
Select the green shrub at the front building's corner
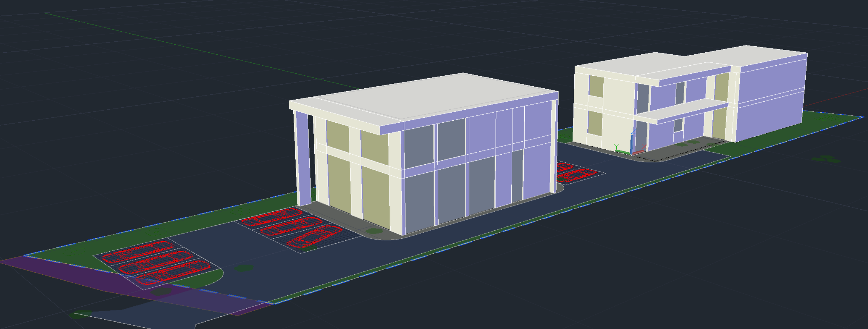pos(374,231)
